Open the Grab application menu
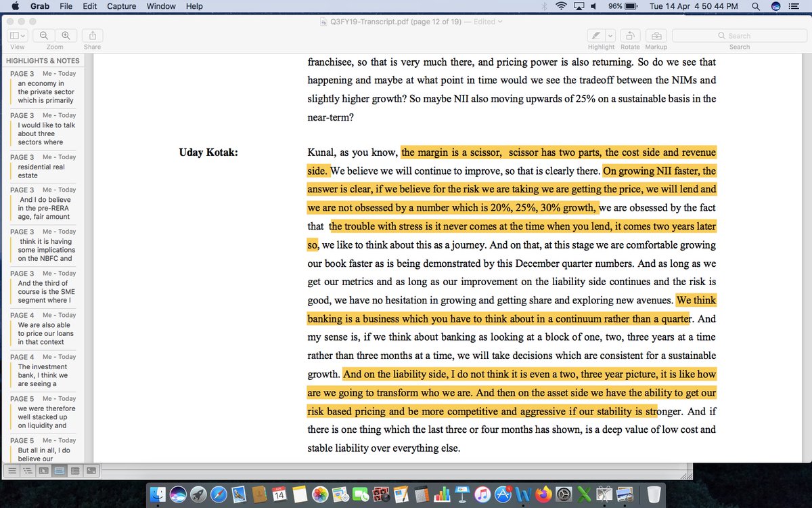This screenshot has width=812, height=508. [x=40, y=6]
